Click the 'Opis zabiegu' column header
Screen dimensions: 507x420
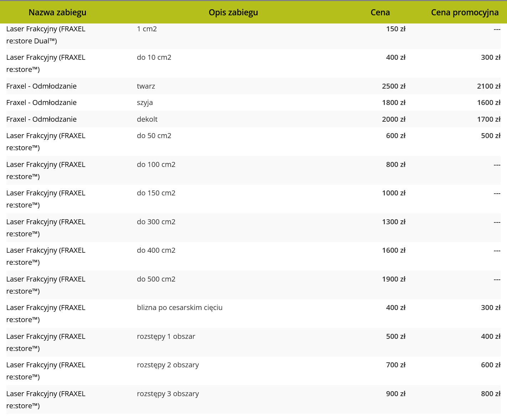pos(233,12)
